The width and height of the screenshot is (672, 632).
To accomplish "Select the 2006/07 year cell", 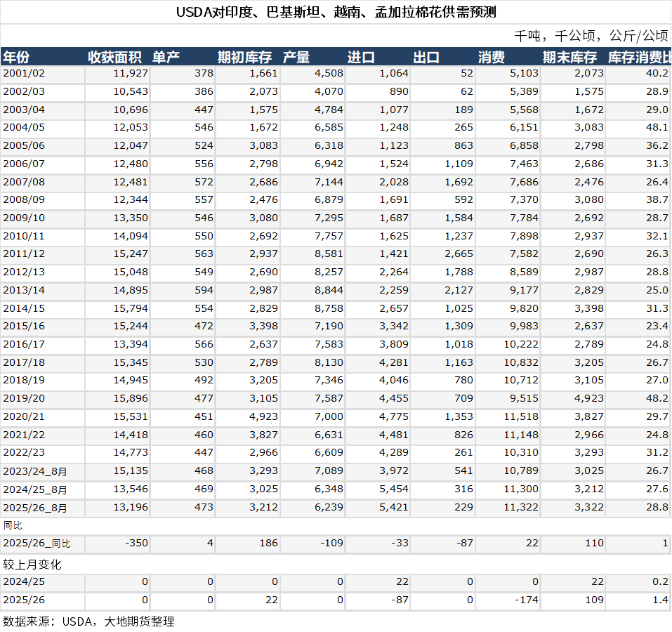I will point(24,164).
